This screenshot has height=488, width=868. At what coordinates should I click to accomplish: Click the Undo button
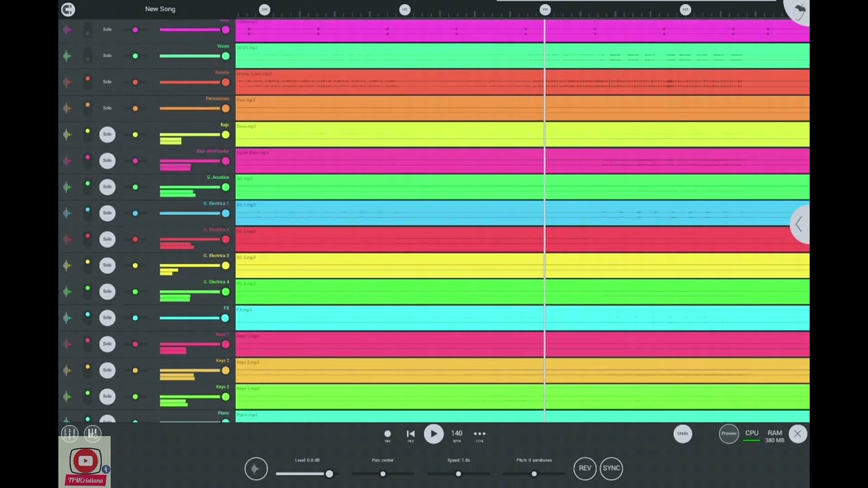(x=683, y=434)
